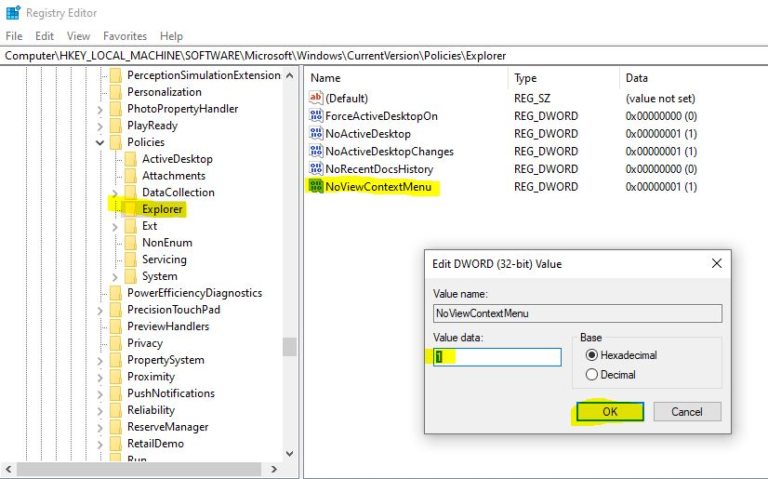
Task: Open the Favorites menu
Action: (x=124, y=36)
